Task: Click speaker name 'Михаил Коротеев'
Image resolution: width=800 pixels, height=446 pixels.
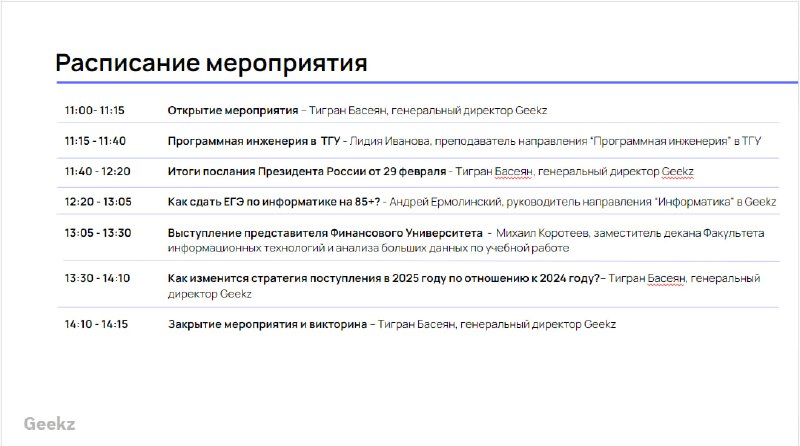Action: click(x=542, y=233)
